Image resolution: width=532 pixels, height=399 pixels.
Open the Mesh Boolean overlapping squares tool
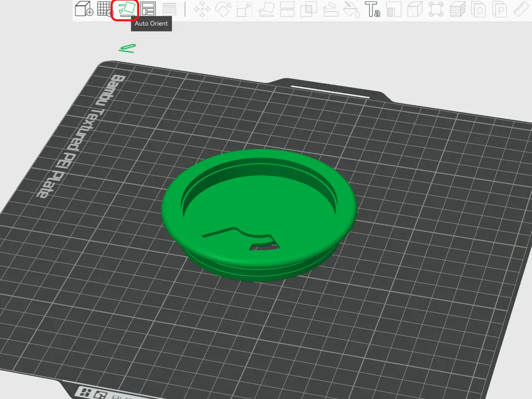tap(309, 9)
